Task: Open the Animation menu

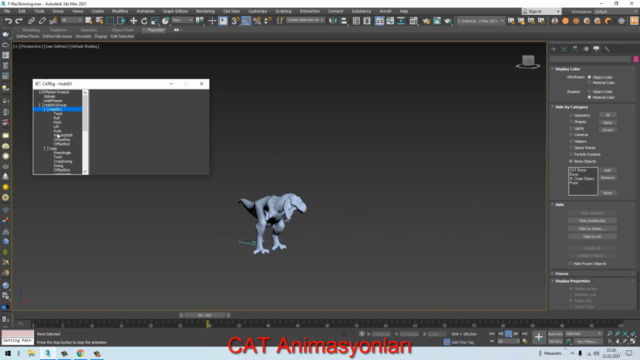Action: 145,11
